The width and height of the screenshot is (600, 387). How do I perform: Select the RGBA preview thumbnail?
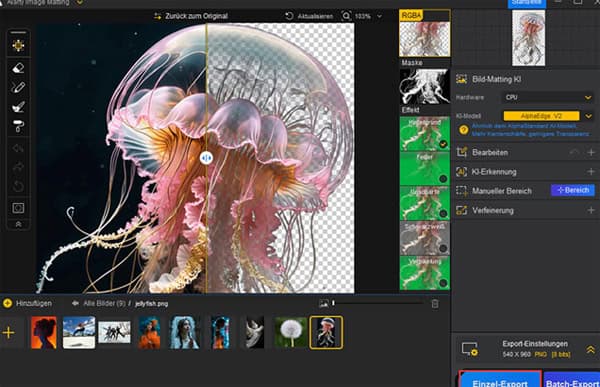point(425,34)
